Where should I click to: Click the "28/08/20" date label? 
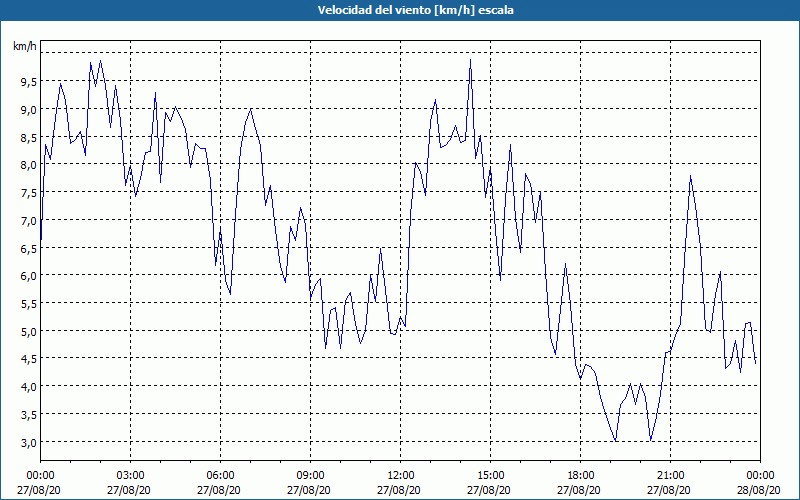click(x=758, y=490)
